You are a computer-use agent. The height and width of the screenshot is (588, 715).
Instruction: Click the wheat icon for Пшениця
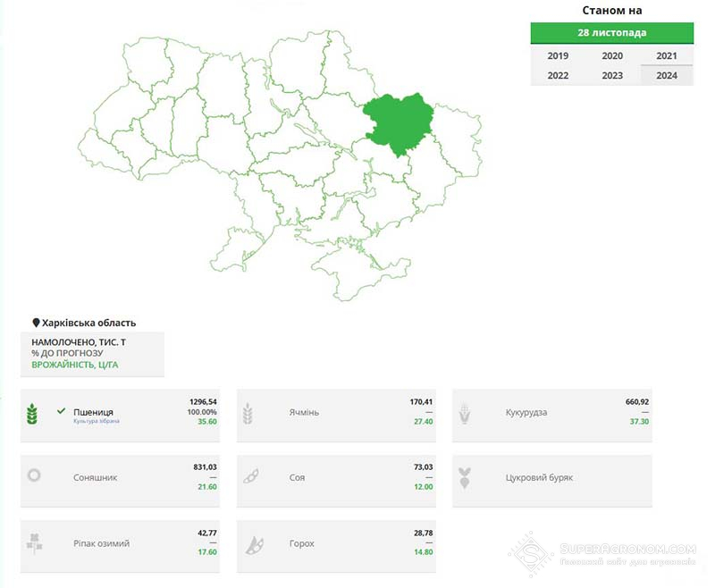pos(32,414)
